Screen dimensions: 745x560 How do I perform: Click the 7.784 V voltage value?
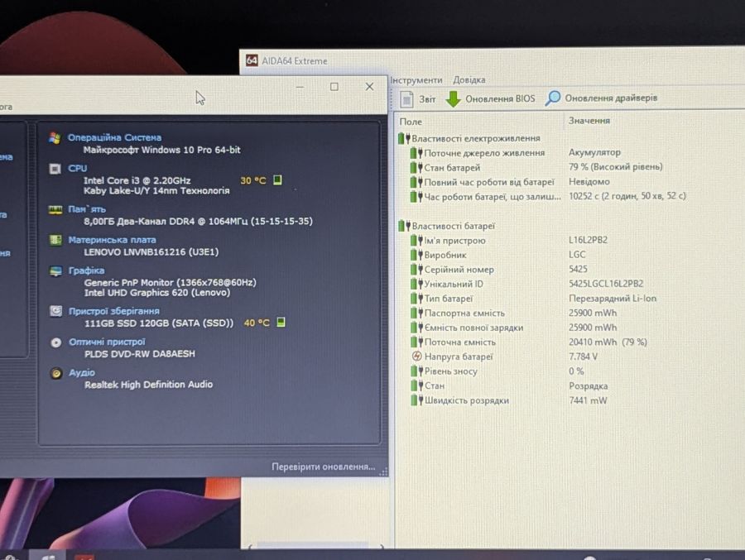click(583, 357)
